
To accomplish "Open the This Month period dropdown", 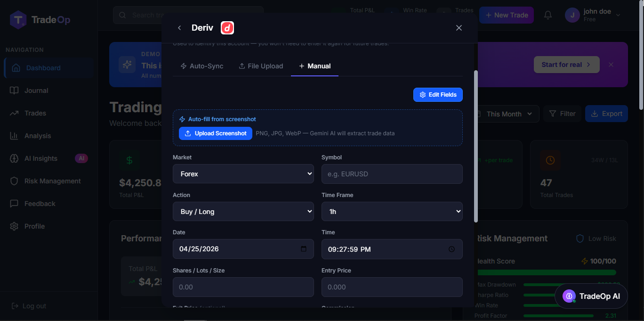I will click(505, 114).
